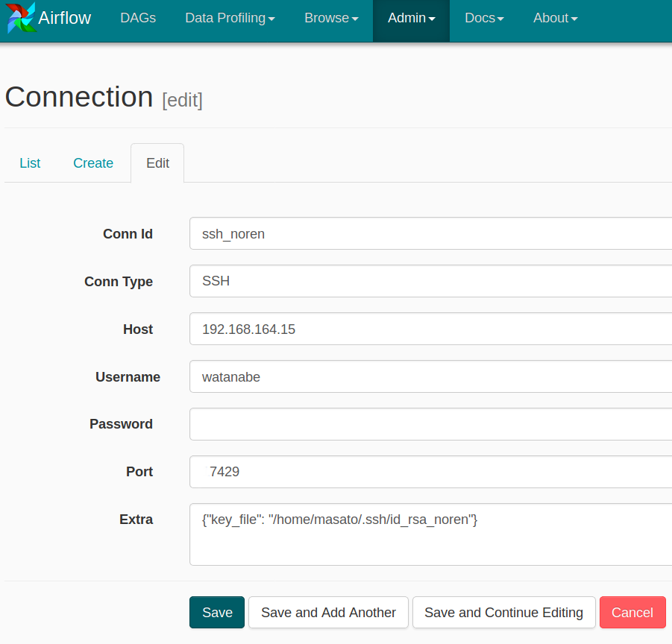672x644 pixels.
Task: Click the [edit] link next to Connection
Action: tap(182, 99)
